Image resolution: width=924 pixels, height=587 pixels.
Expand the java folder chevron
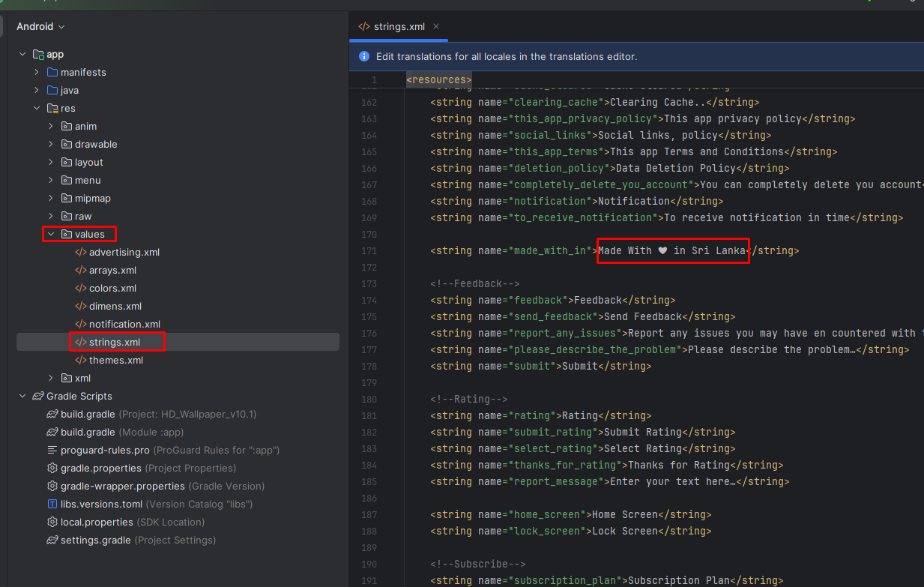37,91
